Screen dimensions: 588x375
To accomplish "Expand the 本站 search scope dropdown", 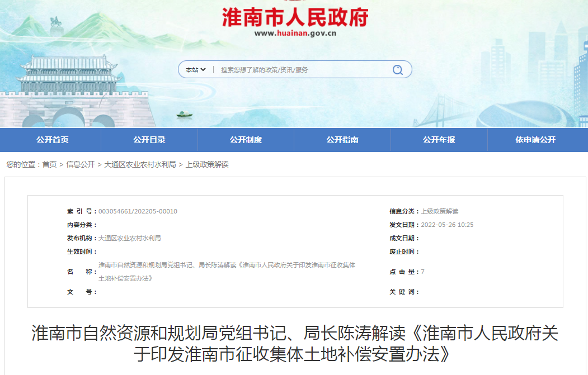I will click(x=194, y=69).
